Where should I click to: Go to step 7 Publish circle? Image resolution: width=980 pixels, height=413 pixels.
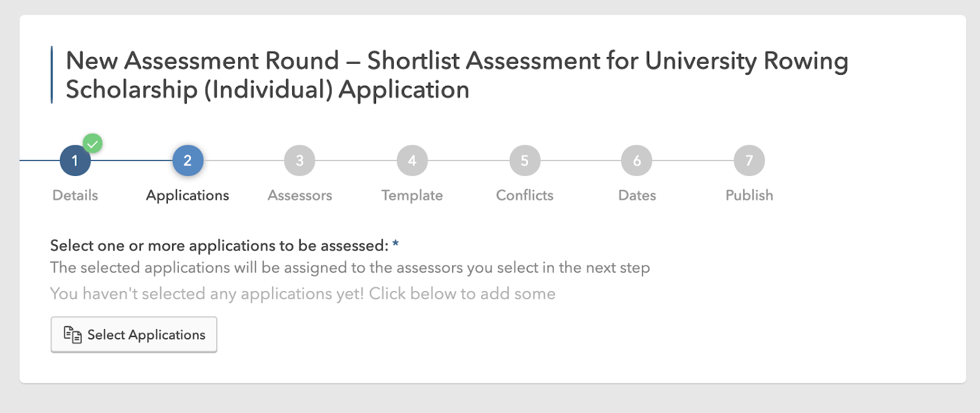coord(749,161)
